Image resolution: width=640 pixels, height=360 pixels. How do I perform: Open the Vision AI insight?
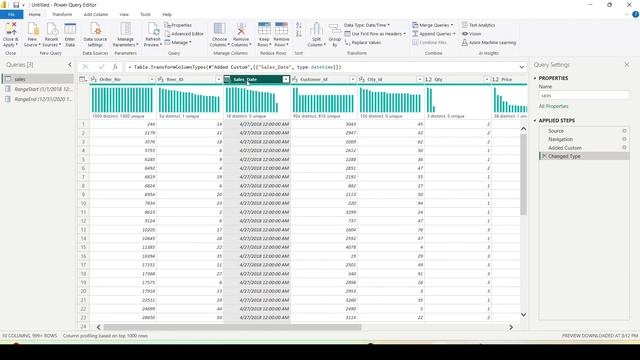(471, 34)
